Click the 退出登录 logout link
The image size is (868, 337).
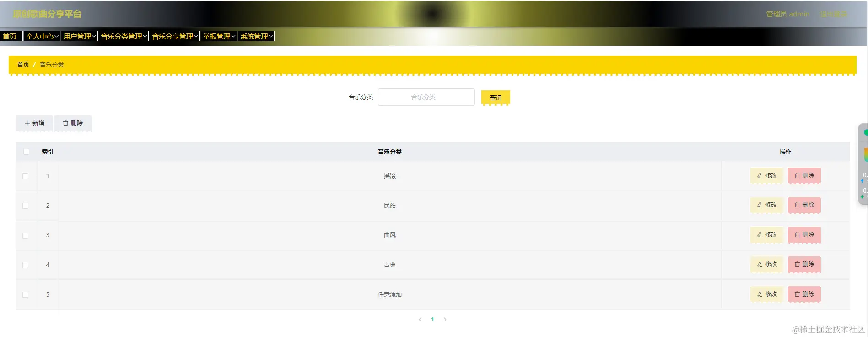[834, 14]
